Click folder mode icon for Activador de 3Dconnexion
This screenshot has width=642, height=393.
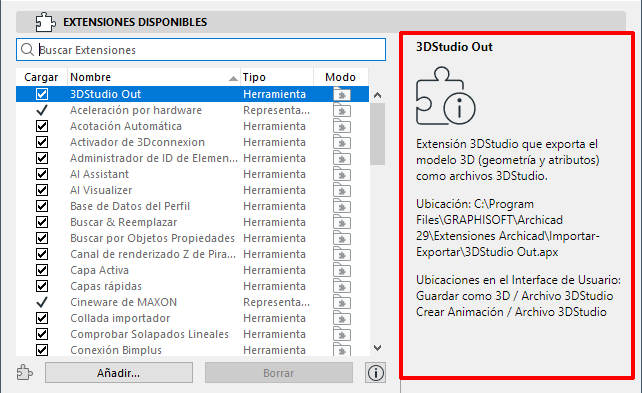click(x=342, y=142)
